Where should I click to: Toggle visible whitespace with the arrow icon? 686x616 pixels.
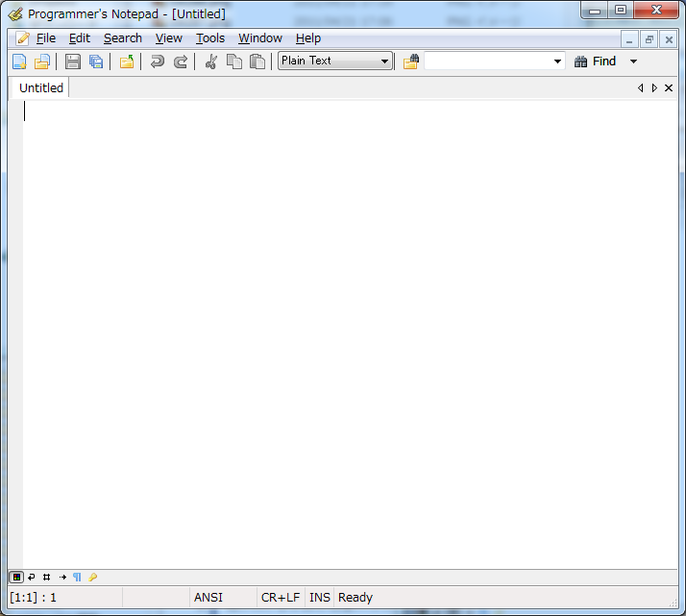coord(62,577)
